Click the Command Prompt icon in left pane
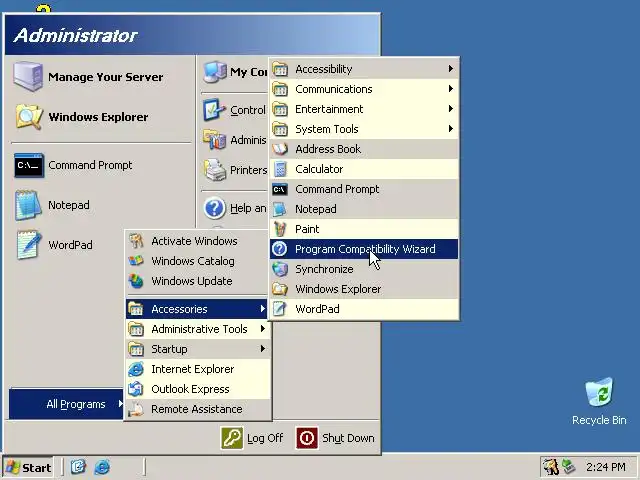Viewport: 640px width, 480px height. 29,165
